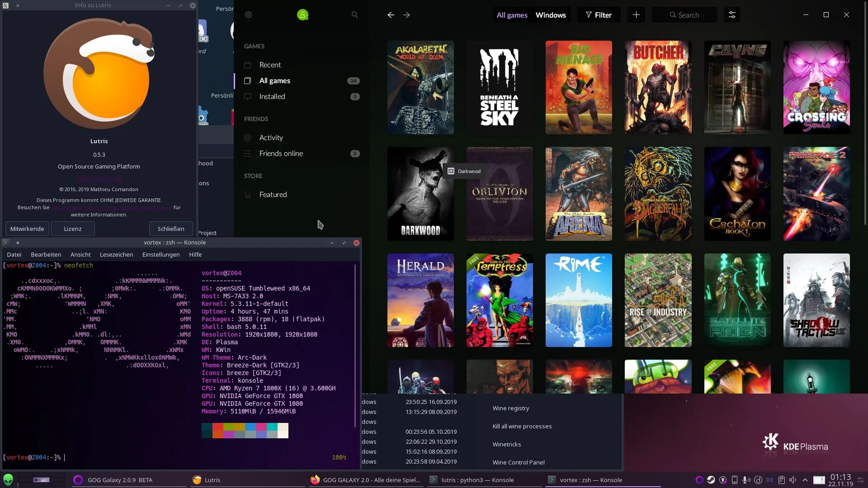Open the Herald game cover
This screenshot has width=868, height=488.
pyautogui.click(x=420, y=300)
